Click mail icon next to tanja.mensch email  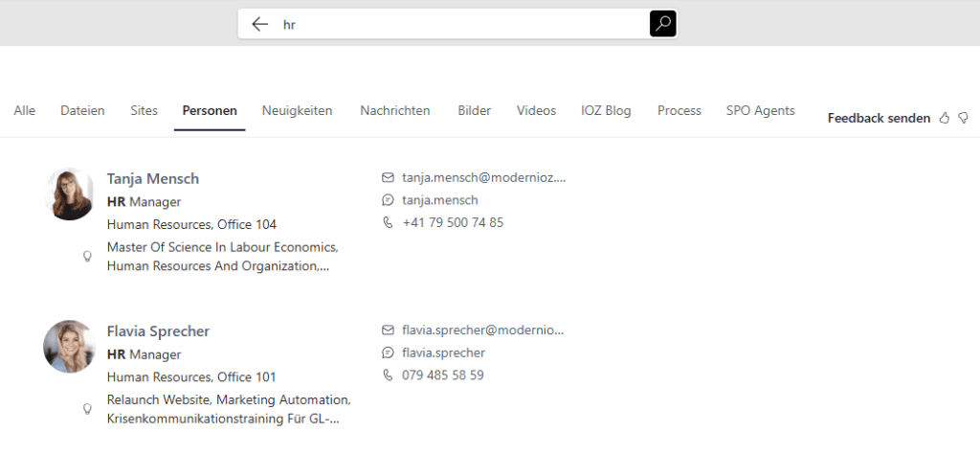pyautogui.click(x=388, y=178)
